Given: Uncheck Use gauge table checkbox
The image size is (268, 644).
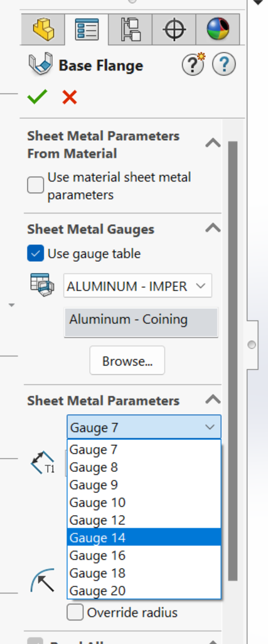Looking at the screenshot, I should [x=35, y=253].
